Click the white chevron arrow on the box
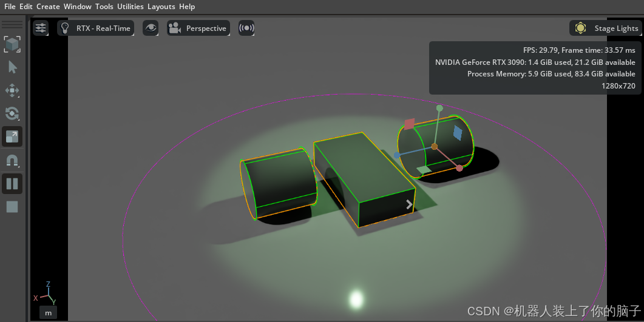 [409, 204]
